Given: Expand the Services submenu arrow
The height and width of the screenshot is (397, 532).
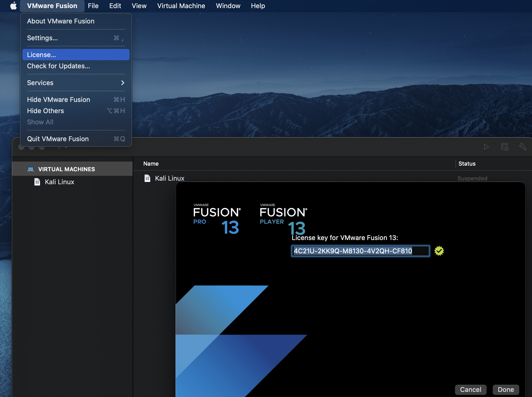Looking at the screenshot, I should pos(123,83).
